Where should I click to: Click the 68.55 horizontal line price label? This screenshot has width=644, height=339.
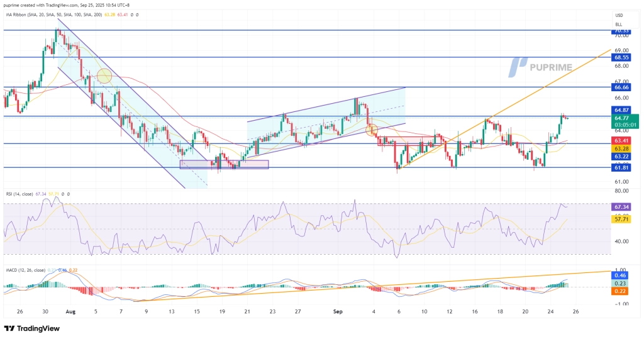click(x=621, y=57)
